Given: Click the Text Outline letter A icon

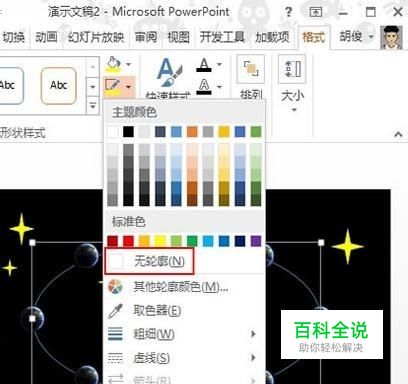Looking at the screenshot, I should coord(204,87).
